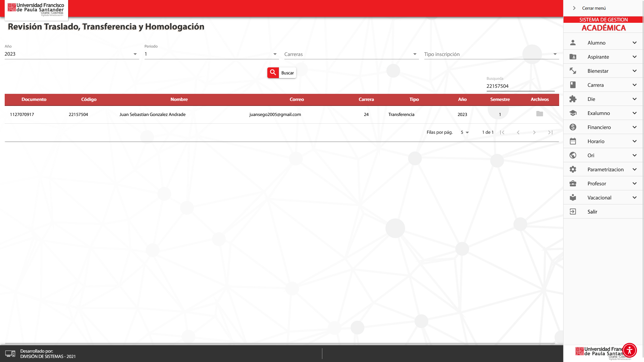Click the red magnifier search icon

273,72
